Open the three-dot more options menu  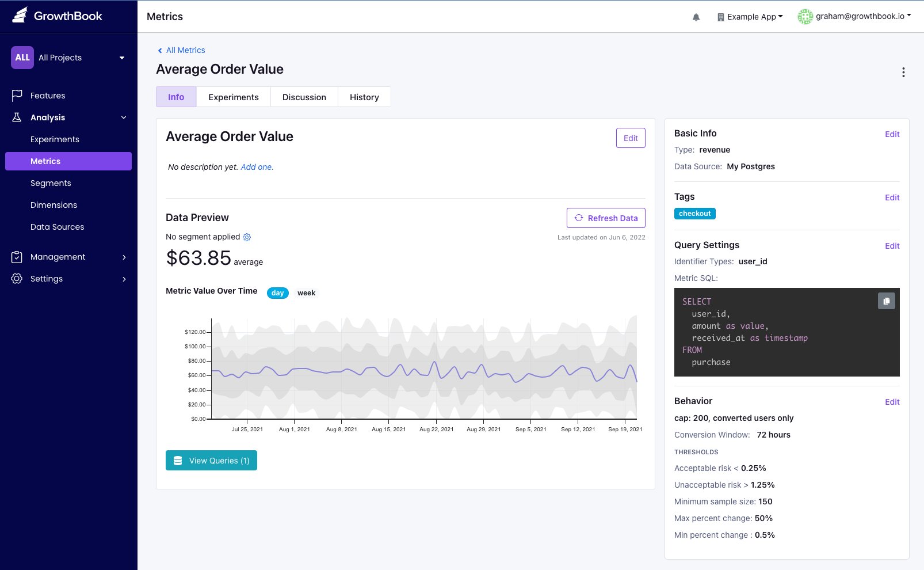903,72
